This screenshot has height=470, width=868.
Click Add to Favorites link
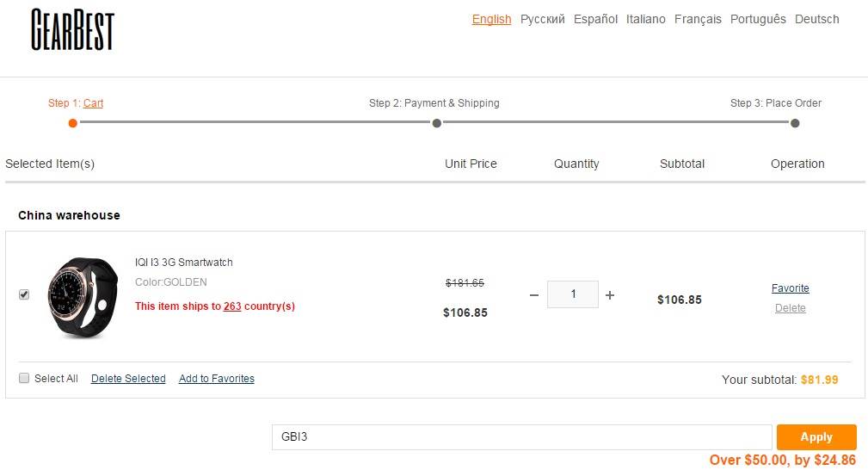(216, 379)
